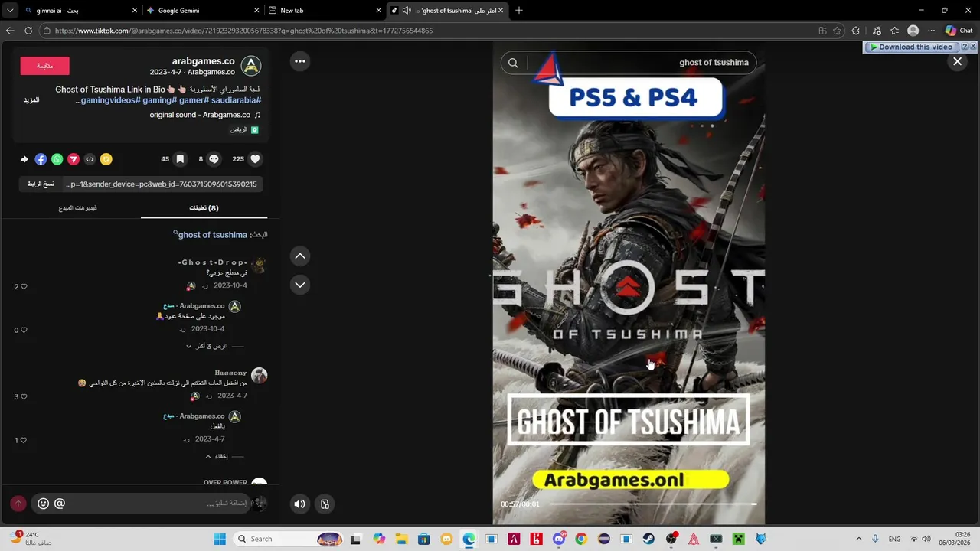Like the video with the heart icon
980x551 pixels.
(x=256, y=159)
